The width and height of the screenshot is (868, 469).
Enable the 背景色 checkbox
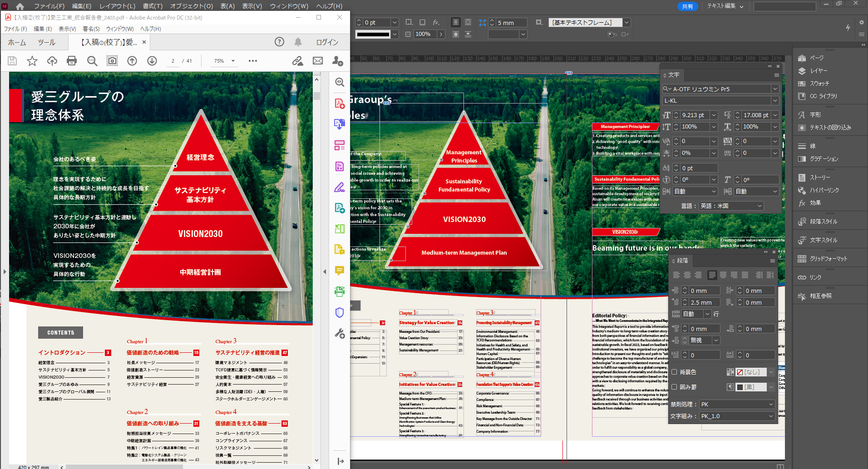pyautogui.click(x=675, y=372)
